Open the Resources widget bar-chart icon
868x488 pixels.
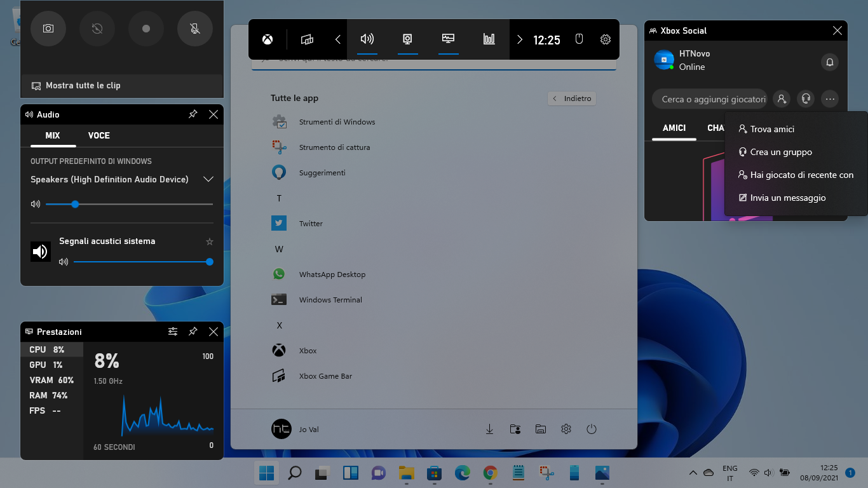[489, 39]
